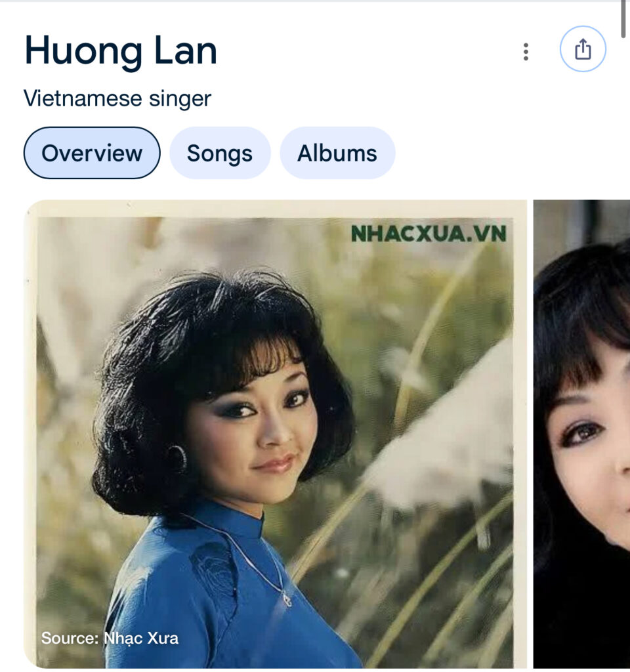Grab the vertical scrollbar thumb
The image size is (630, 672).
pyautogui.click(x=625, y=19)
